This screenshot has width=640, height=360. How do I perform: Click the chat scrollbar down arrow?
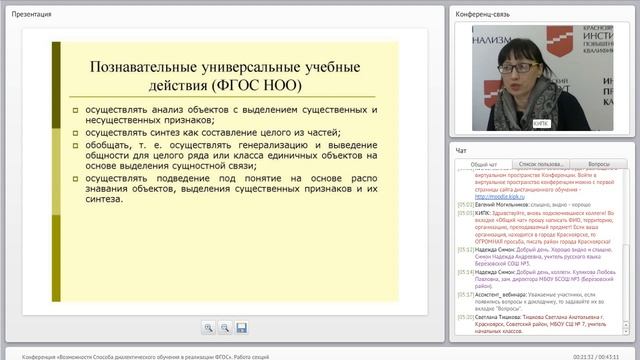[x=626, y=331]
